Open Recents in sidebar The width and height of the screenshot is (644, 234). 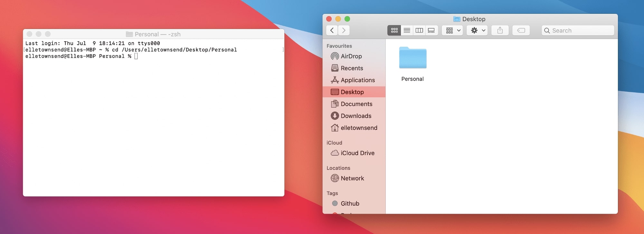[x=354, y=68]
